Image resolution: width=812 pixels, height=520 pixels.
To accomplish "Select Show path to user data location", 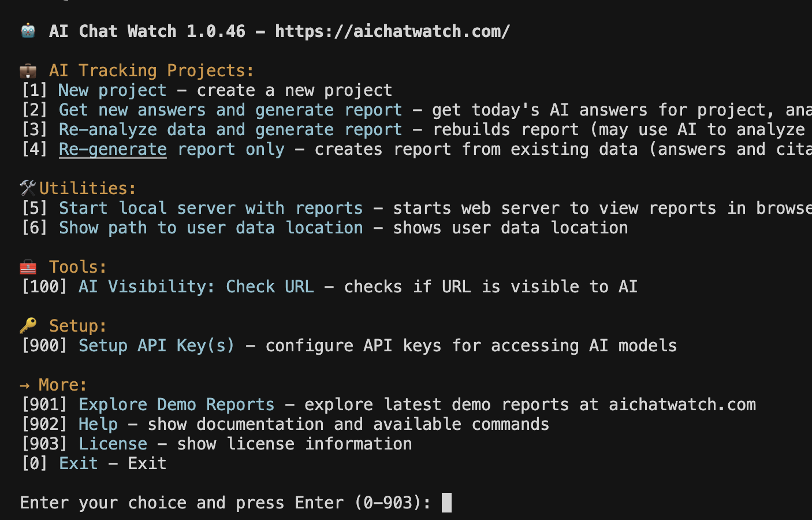I will coord(211,228).
